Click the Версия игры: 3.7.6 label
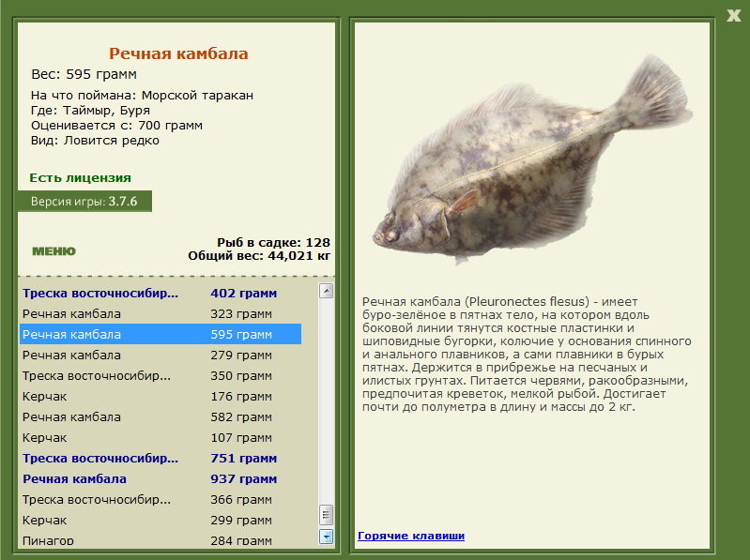The image size is (750, 560). point(84,201)
